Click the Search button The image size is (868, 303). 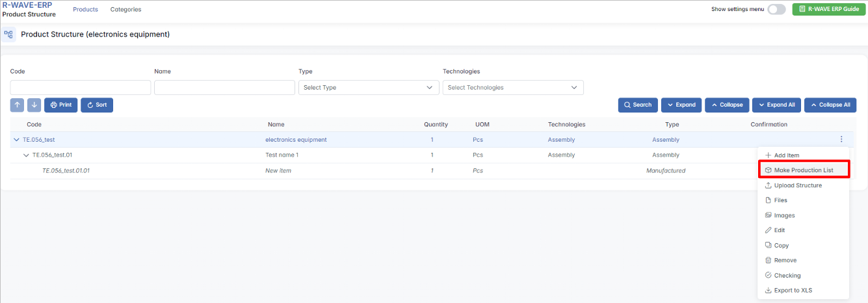(x=637, y=105)
